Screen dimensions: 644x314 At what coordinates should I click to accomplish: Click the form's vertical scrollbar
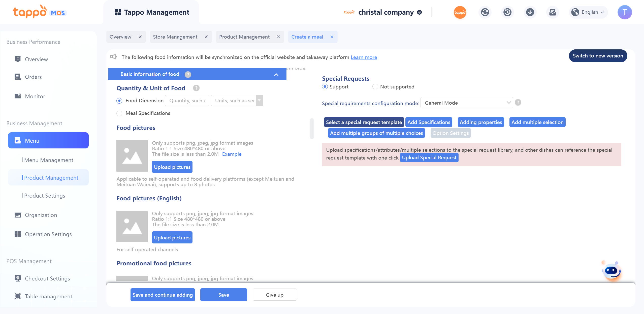(x=312, y=129)
